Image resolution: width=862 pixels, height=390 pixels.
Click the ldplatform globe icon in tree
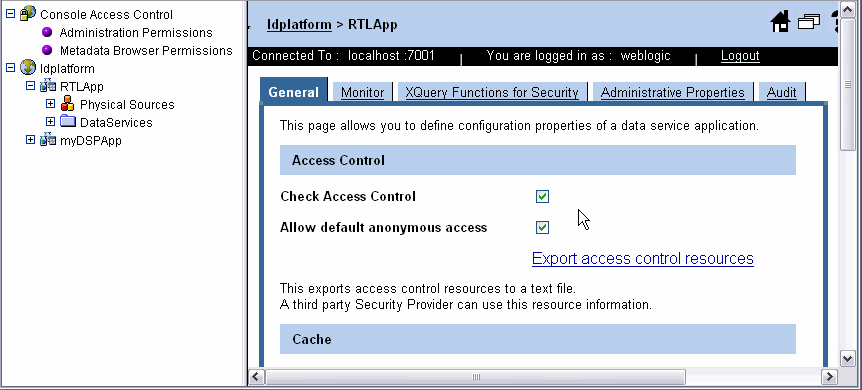pos(27,68)
